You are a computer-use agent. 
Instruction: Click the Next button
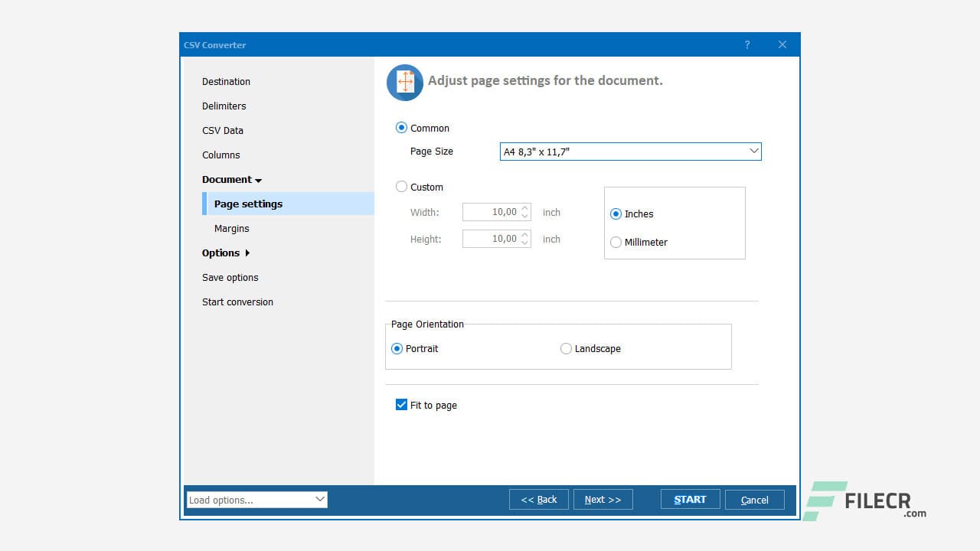(603, 499)
